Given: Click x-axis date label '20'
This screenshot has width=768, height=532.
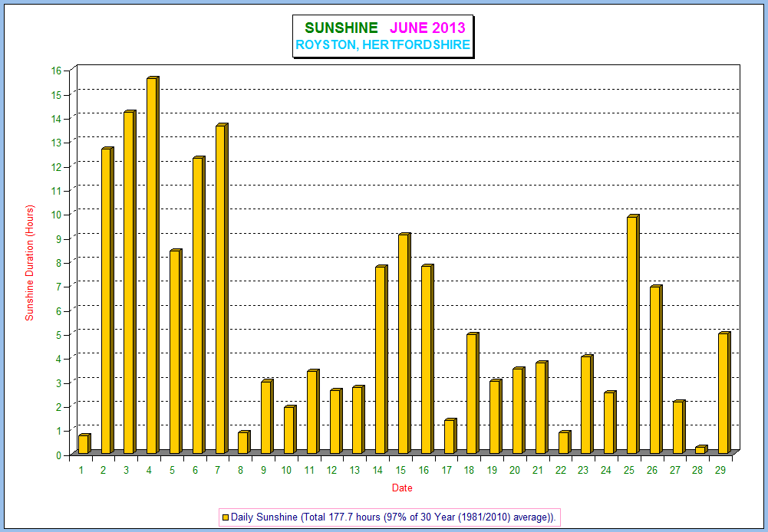Looking at the screenshot, I should pyautogui.click(x=515, y=471).
